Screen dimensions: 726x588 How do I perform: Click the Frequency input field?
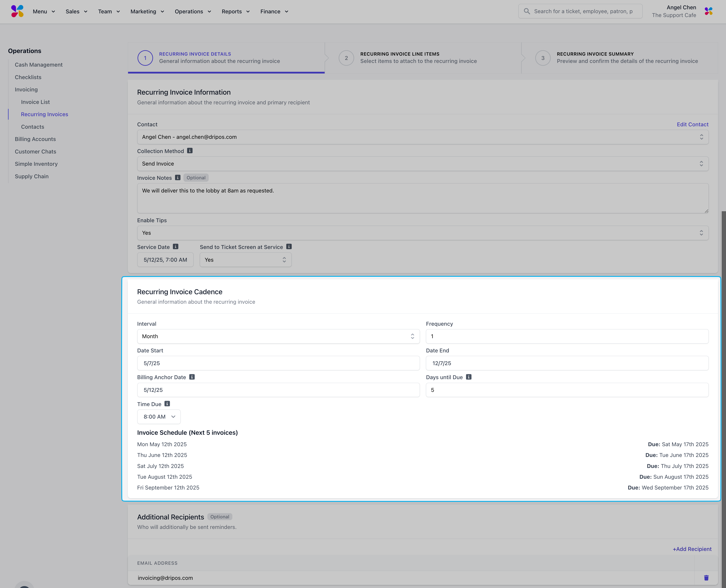point(567,336)
